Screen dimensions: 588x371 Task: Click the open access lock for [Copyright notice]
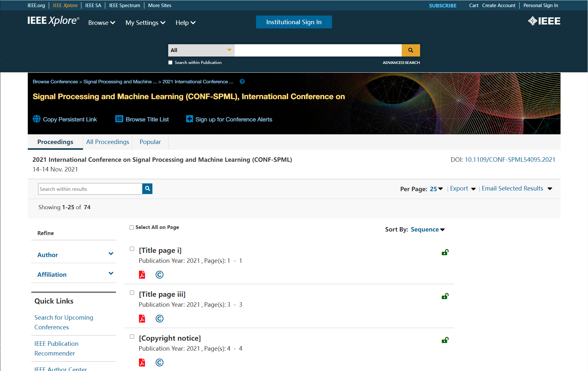[x=445, y=340]
